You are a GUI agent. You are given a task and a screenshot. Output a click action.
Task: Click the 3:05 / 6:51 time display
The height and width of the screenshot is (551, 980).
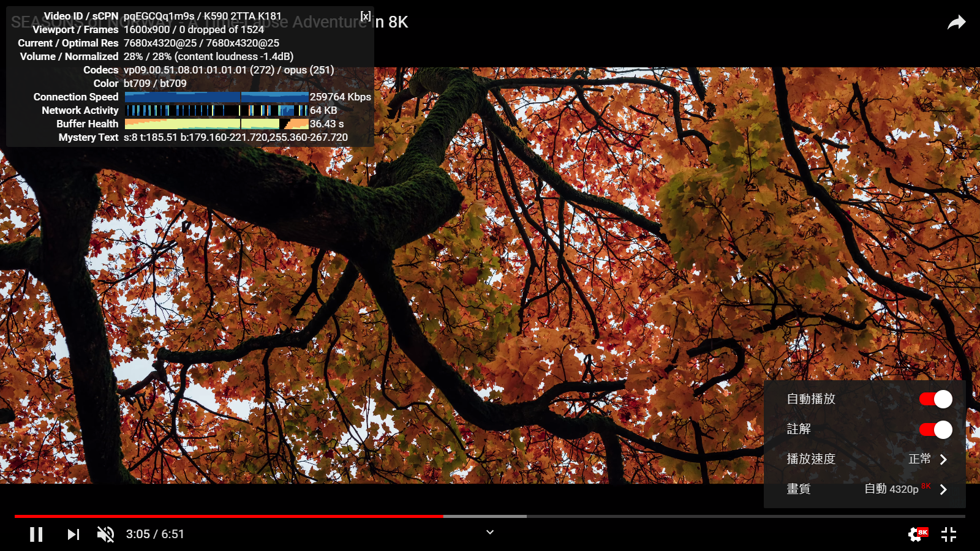(x=155, y=534)
